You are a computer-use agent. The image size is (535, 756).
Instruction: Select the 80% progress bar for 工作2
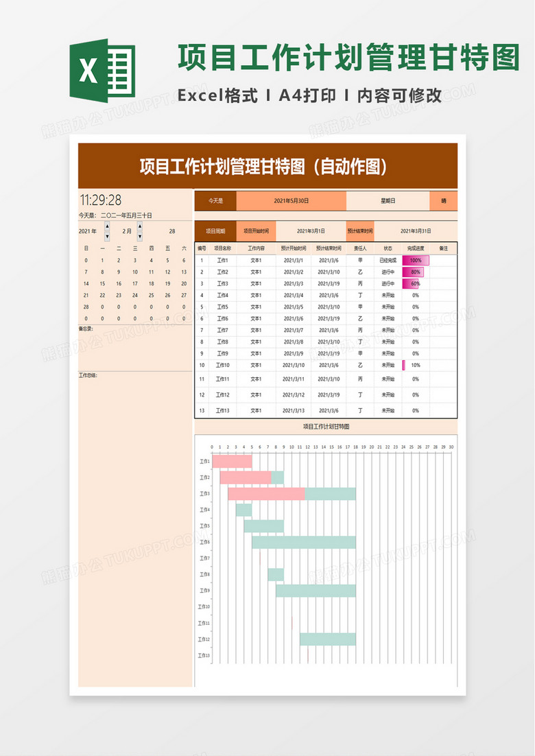413,272
